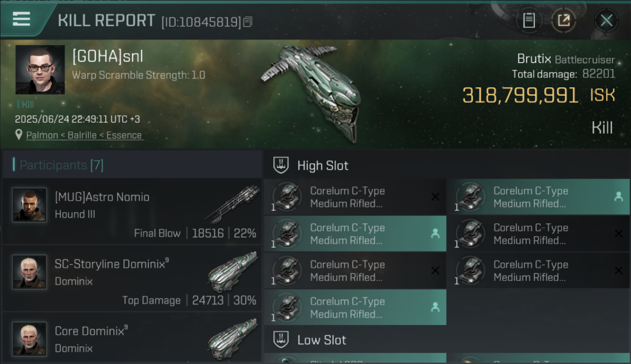Close the Kill Report window

click(x=606, y=20)
